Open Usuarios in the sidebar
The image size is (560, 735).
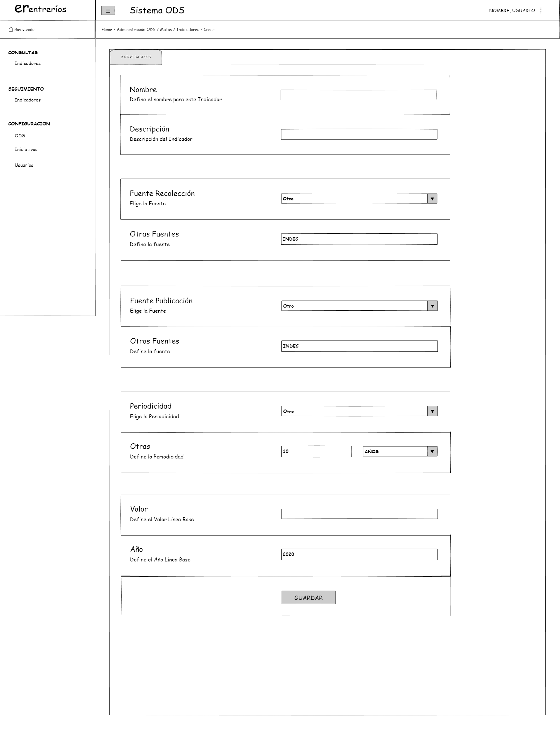pyautogui.click(x=24, y=165)
